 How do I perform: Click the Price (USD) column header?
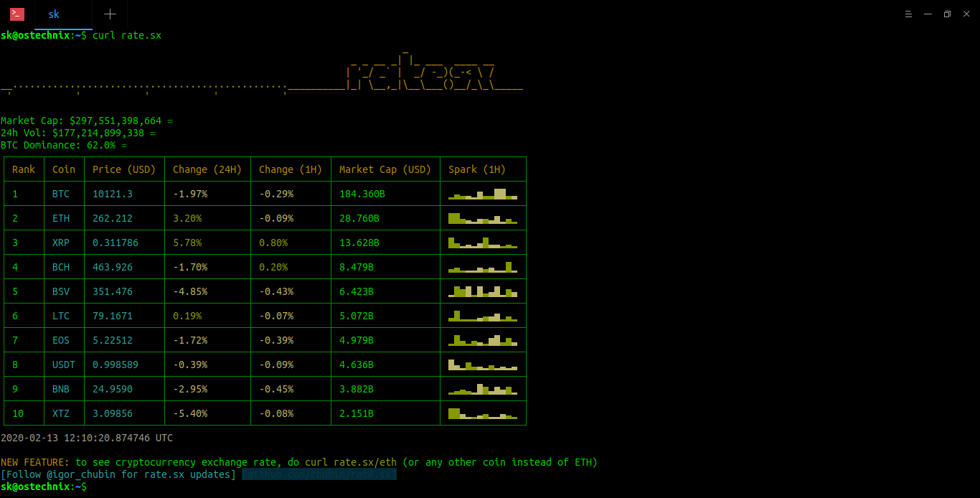(124, 169)
